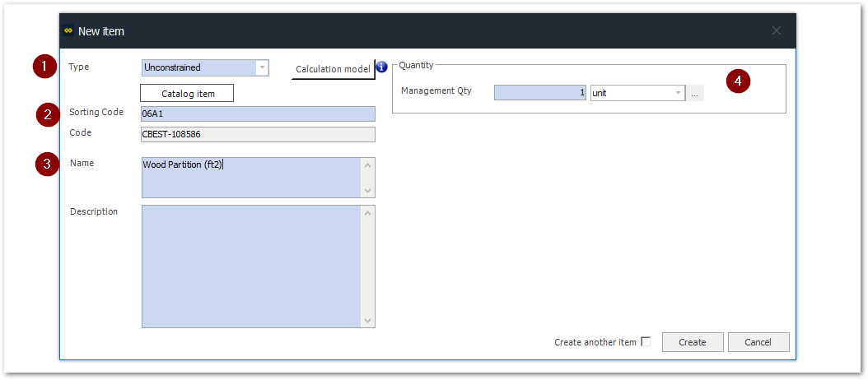
Task: Click the Code field showing CBEST-108586
Action: [258, 135]
